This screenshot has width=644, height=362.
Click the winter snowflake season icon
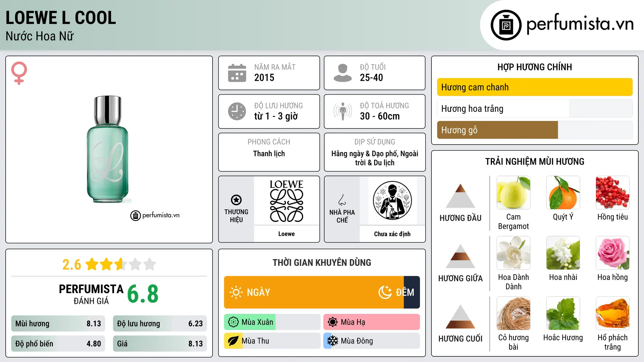[x=333, y=341]
